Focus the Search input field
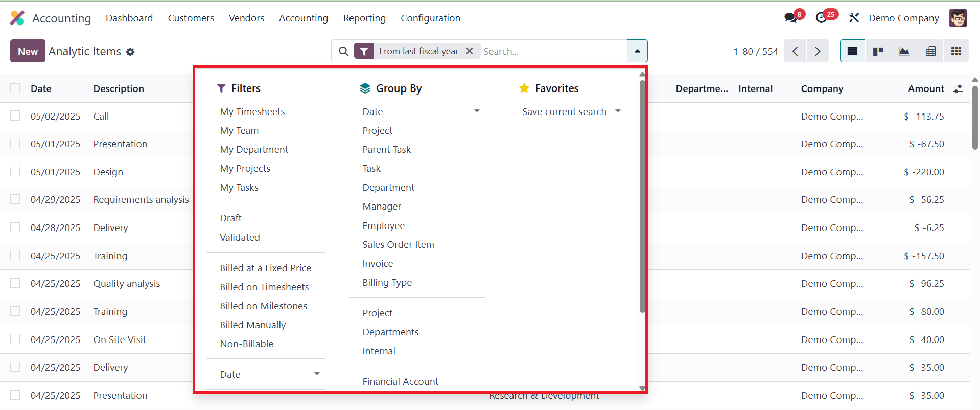The image size is (980, 410). click(552, 51)
